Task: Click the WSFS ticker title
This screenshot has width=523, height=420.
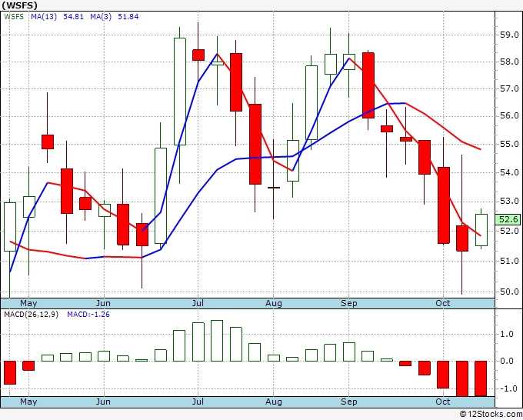Action: [x=19, y=5]
